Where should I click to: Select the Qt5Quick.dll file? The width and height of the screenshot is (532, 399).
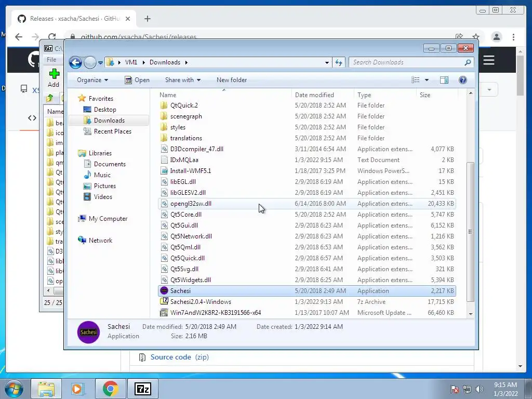click(x=307, y=258)
